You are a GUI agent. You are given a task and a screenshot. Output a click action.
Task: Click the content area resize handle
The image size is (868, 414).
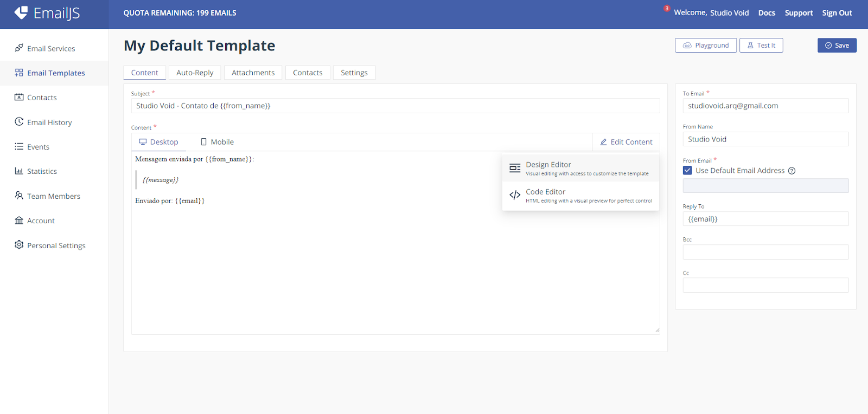coord(657,330)
